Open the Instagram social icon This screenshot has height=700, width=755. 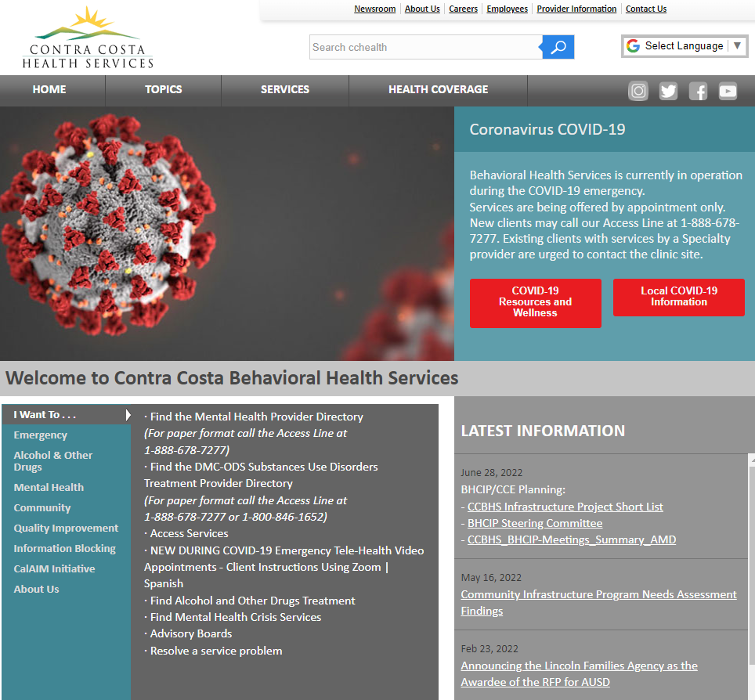coord(638,91)
